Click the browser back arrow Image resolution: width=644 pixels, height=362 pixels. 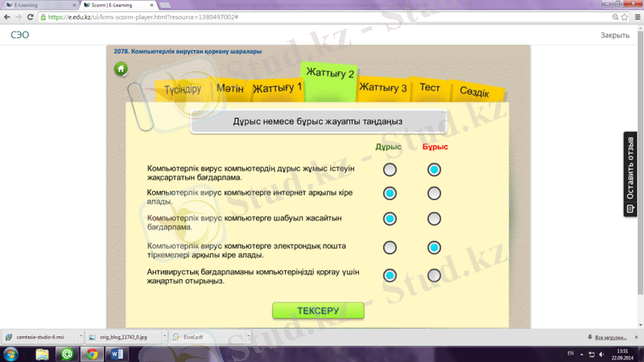tap(8, 16)
